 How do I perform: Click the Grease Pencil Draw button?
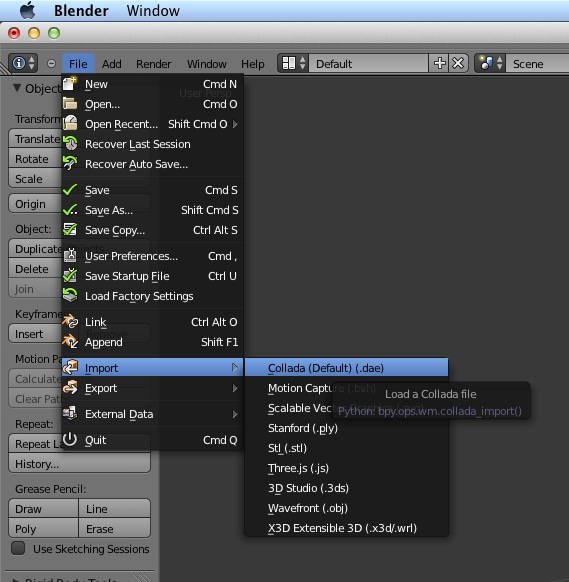coord(44,509)
